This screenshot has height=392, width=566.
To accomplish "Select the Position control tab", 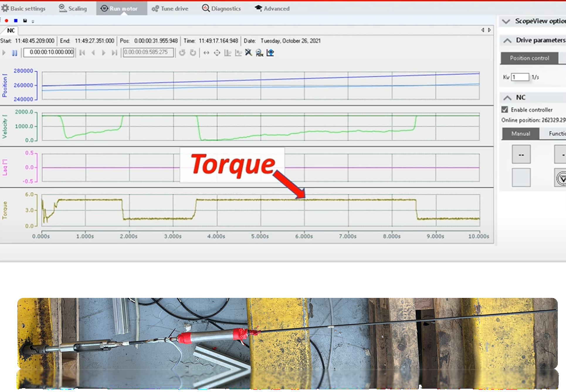I will pos(529,58).
